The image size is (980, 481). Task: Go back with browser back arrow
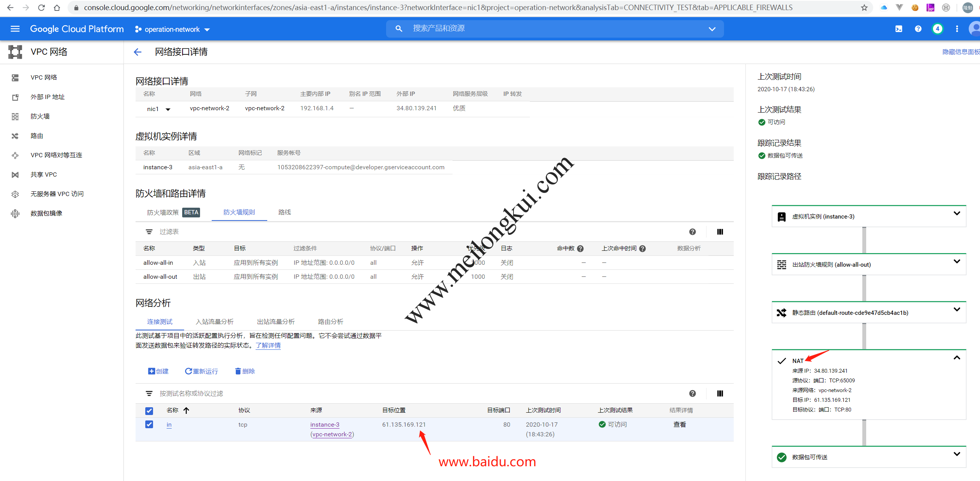pos(10,7)
